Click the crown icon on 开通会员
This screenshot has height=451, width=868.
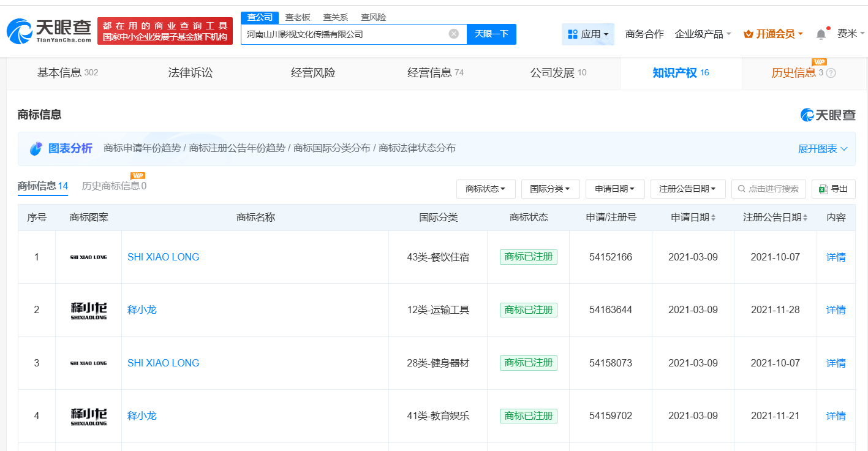pos(747,34)
